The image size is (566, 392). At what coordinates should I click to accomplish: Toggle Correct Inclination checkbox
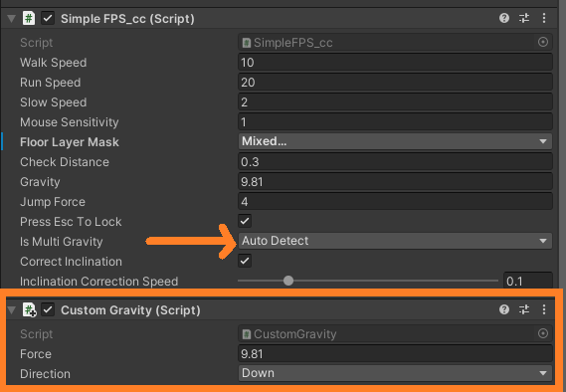point(245,261)
